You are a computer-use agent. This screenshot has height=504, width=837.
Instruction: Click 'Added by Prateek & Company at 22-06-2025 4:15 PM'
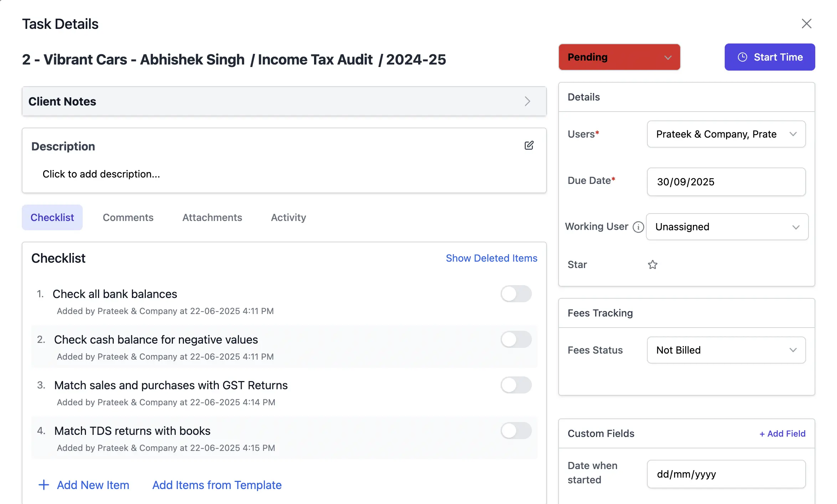166,448
